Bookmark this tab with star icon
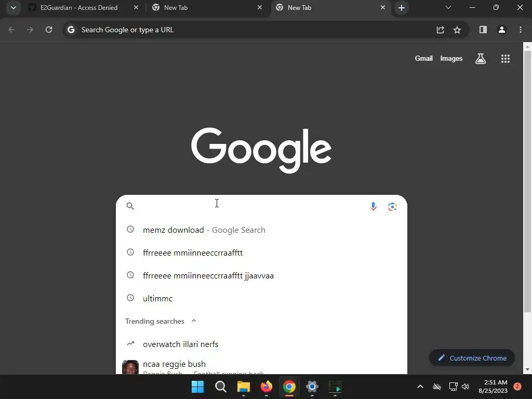The width and height of the screenshot is (532, 399). tap(457, 30)
